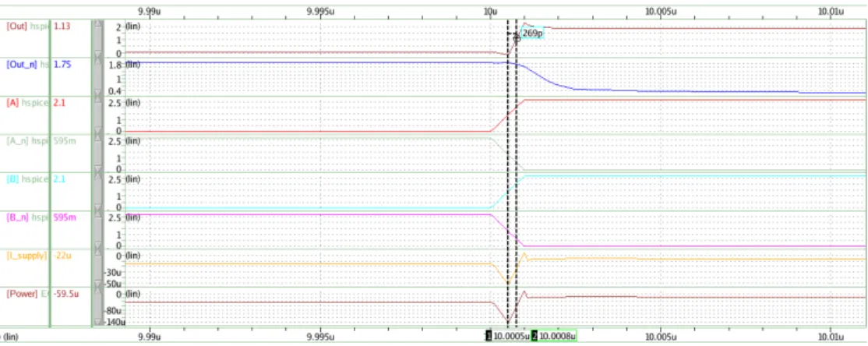Click the 10.01u label on top time axis
Viewport: 868px width, 346px height.
[x=831, y=10]
